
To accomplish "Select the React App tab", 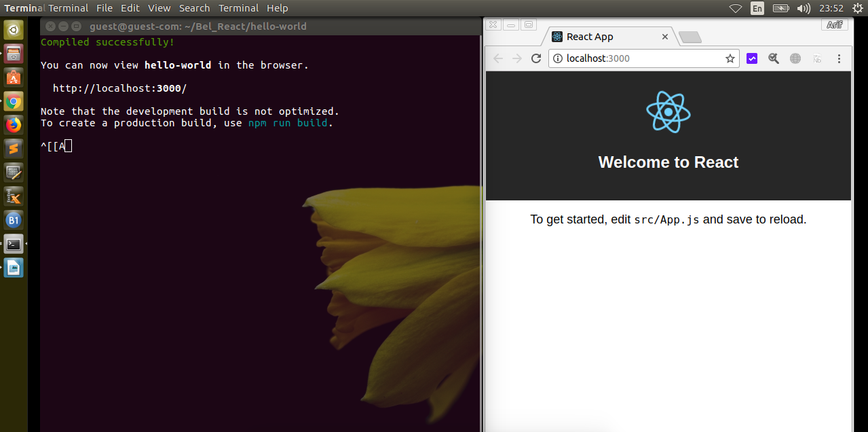I will point(609,37).
